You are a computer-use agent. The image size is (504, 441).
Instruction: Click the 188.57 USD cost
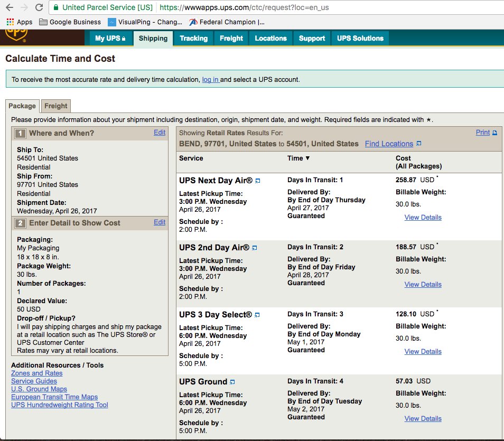415,247
